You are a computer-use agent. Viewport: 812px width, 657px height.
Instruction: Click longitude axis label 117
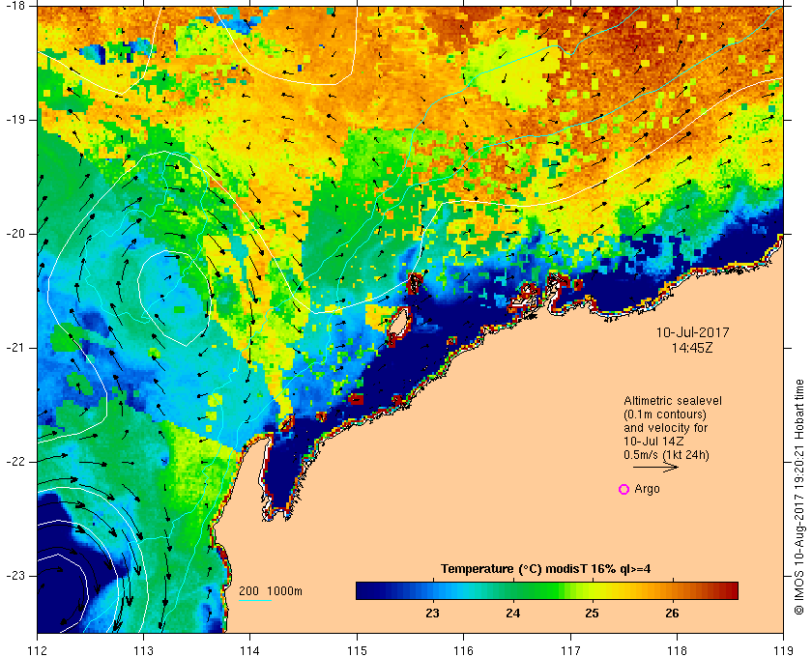(570, 649)
